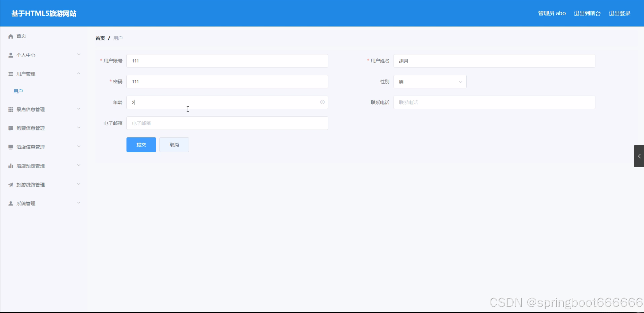
Task: Click 退出登录 link
Action: click(619, 13)
